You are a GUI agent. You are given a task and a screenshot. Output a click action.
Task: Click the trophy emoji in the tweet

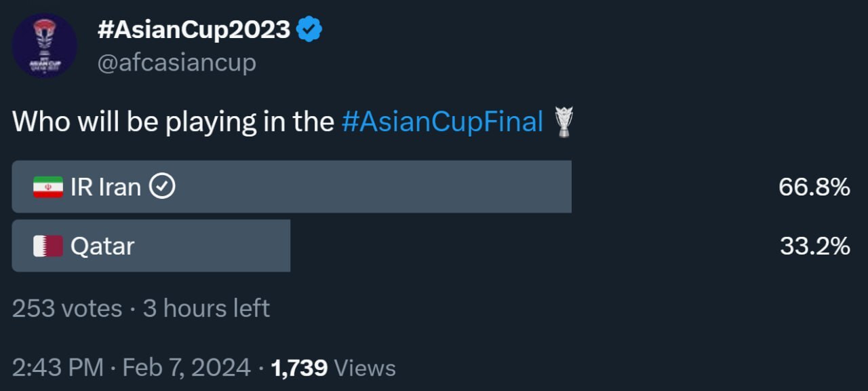point(564,122)
